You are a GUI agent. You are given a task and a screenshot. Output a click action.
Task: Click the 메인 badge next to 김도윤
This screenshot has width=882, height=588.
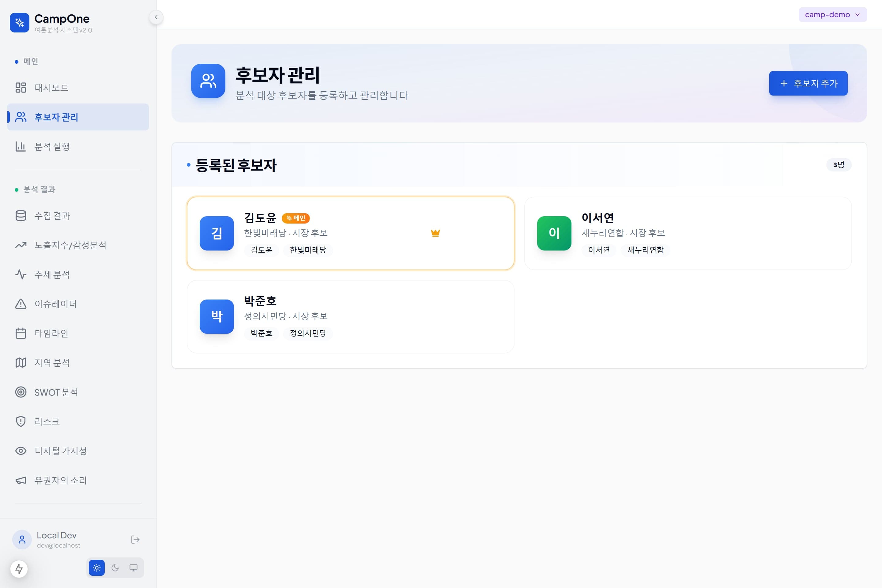pyautogui.click(x=296, y=218)
